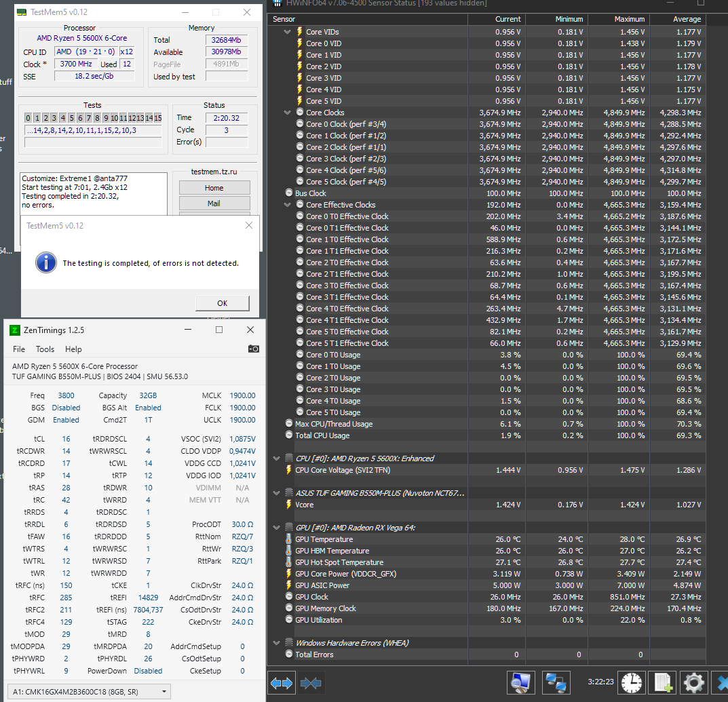
Task: Click test number 15 box in TestMem5
Action: (x=158, y=118)
